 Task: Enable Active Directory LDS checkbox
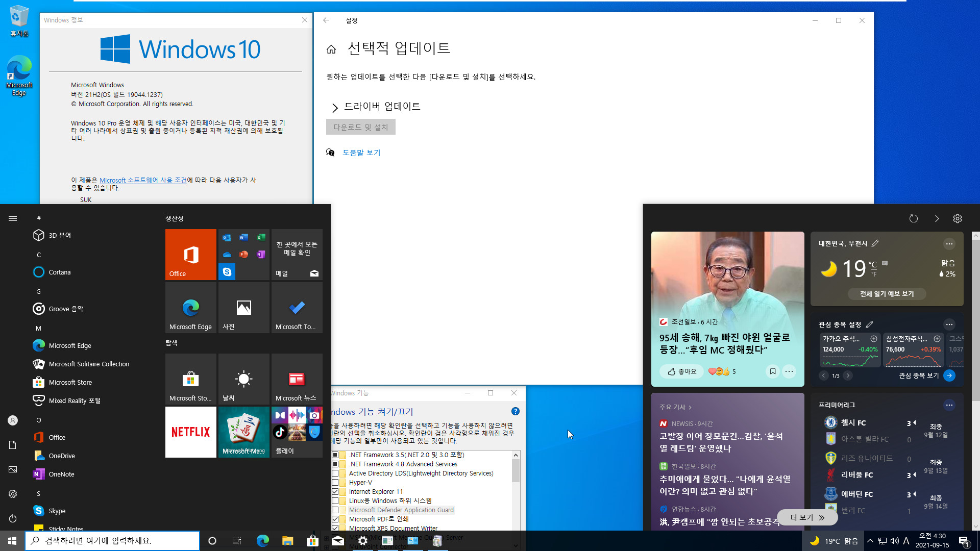pyautogui.click(x=335, y=473)
